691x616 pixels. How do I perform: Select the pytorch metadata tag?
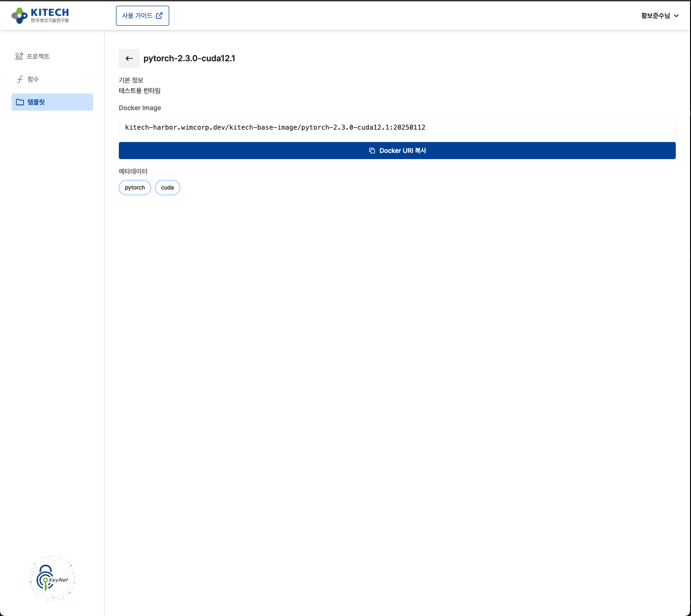[135, 188]
